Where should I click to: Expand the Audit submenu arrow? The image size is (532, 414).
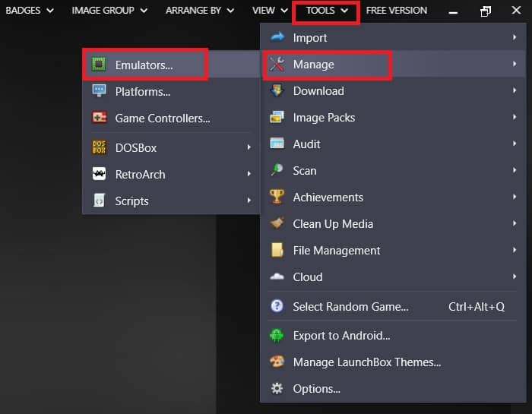[515, 144]
